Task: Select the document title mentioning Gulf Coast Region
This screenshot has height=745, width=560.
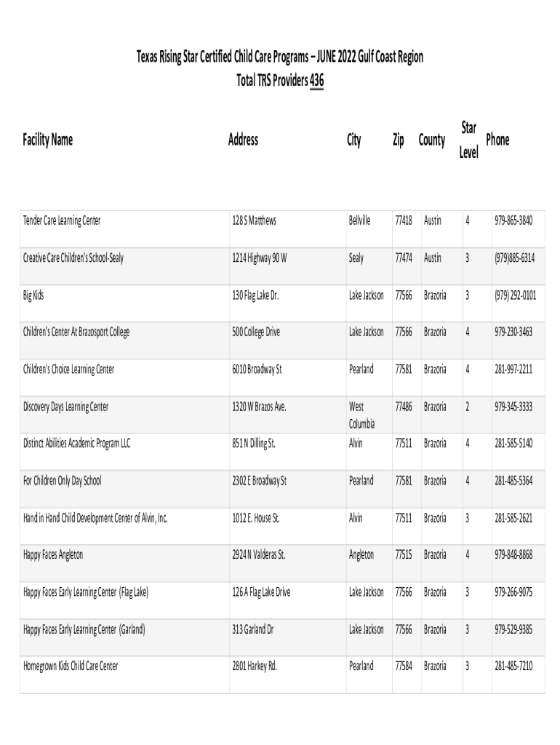Action: point(280,57)
